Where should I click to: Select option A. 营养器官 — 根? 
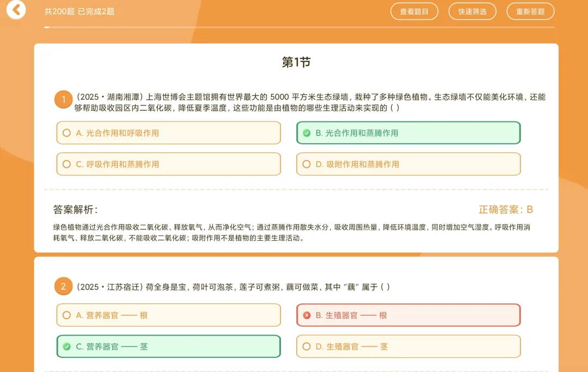click(x=168, y=315)
